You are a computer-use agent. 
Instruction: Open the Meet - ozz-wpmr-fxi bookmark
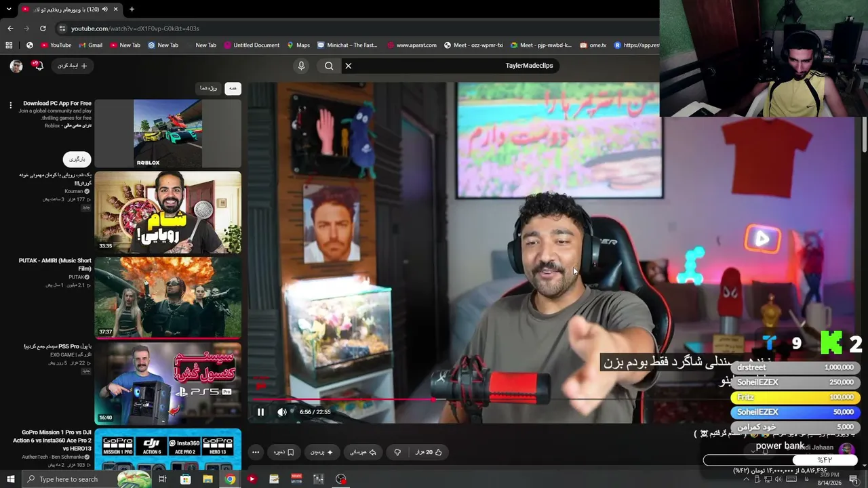point(473,45)
